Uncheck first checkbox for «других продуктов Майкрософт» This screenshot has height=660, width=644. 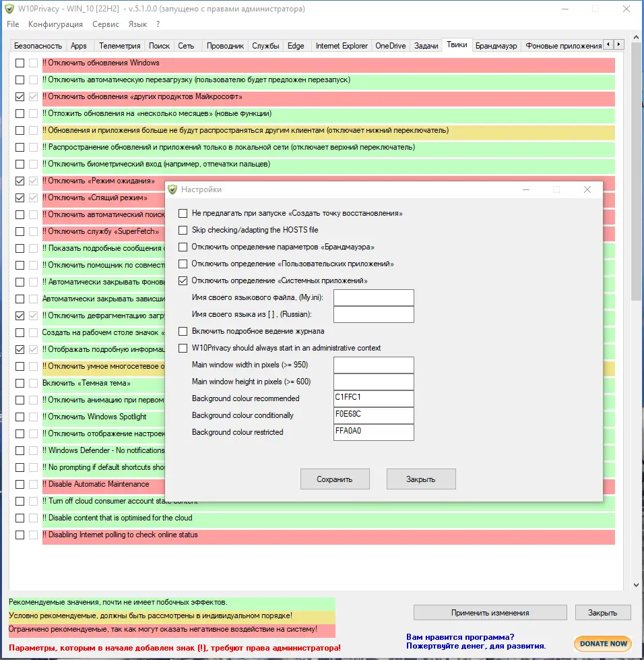point(20,97)
